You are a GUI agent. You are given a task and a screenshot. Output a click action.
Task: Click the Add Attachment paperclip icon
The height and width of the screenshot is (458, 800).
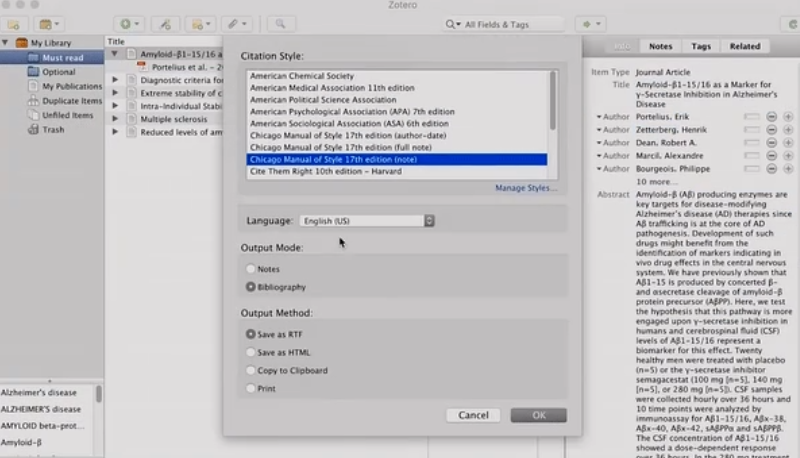tap(237, 24)
